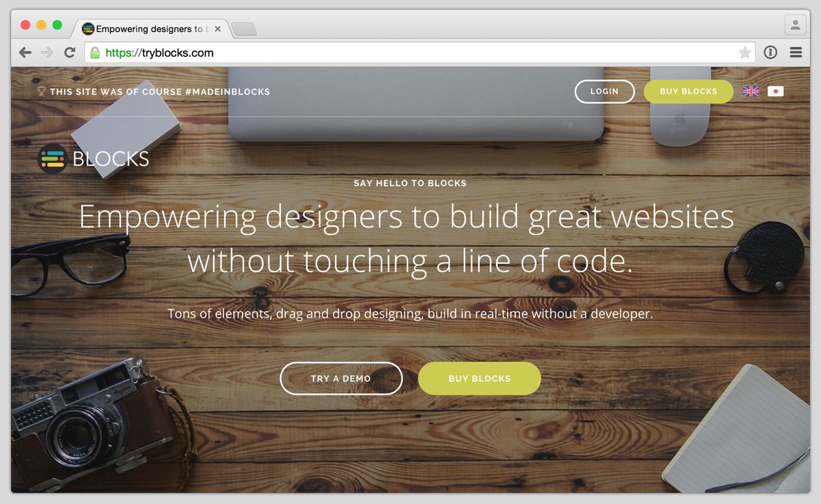Click the green padlock security icon
The image size is (821, 504).
point(95,53)
